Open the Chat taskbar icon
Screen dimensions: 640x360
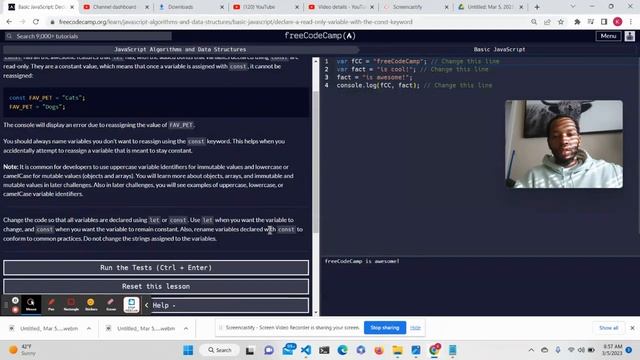269,350
